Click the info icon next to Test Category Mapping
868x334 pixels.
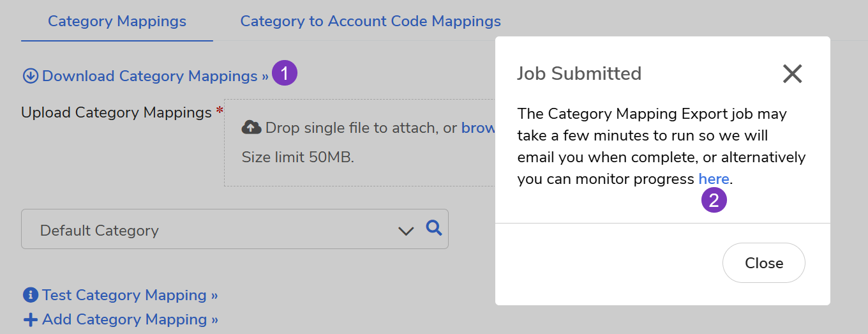click(30, 295)
